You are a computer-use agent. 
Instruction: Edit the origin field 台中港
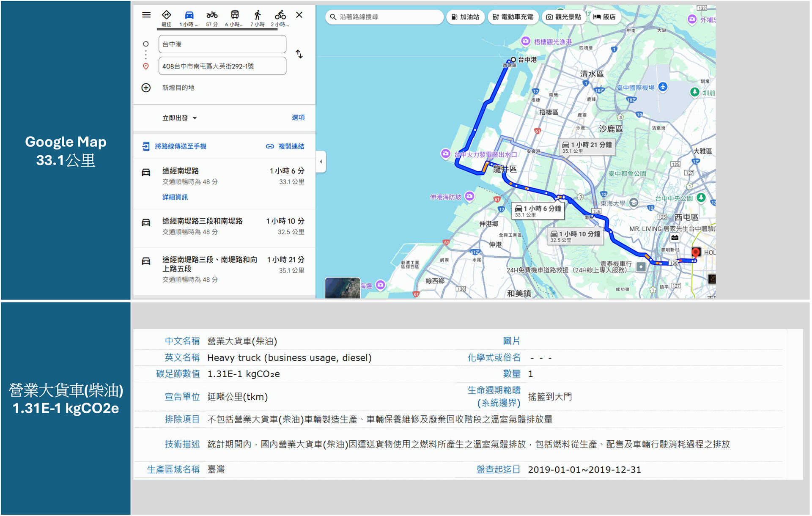[x=222, y=44]
